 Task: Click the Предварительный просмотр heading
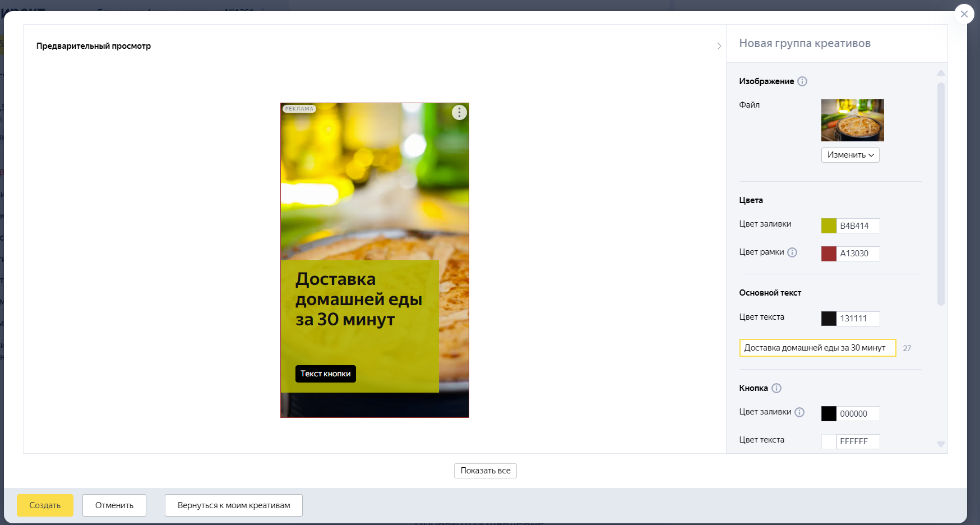[x=94, y=46]
